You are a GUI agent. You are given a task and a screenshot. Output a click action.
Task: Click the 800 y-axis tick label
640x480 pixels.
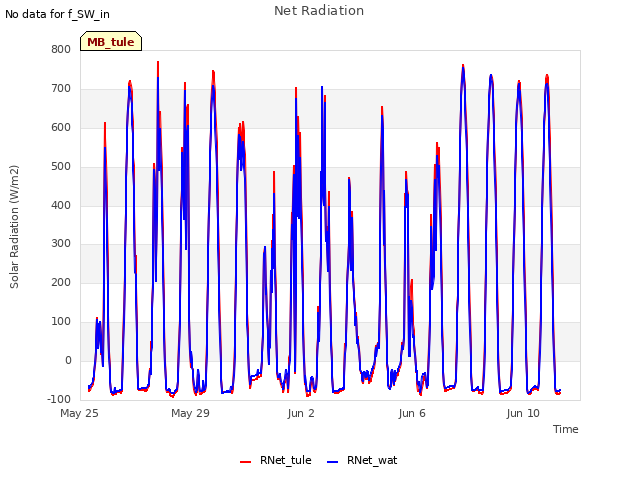point(61,49)
